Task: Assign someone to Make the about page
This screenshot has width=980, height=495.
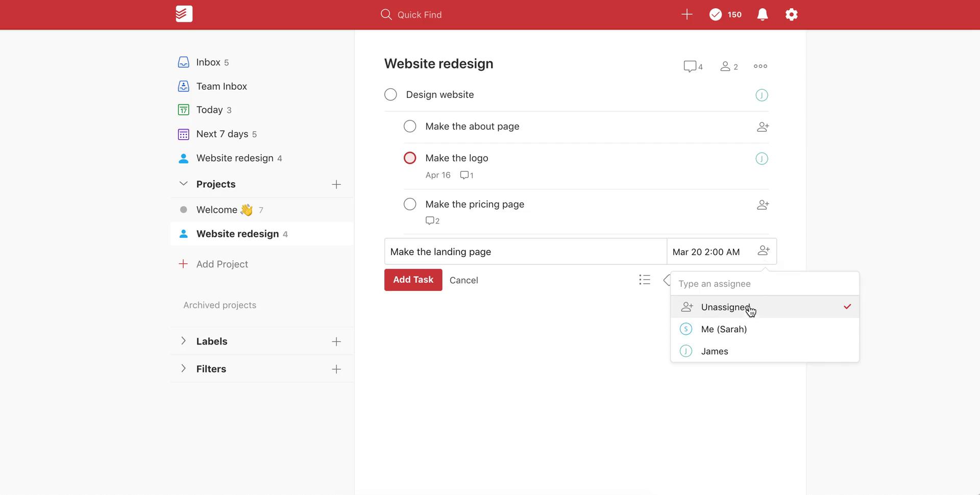Action: click(763, 127)
